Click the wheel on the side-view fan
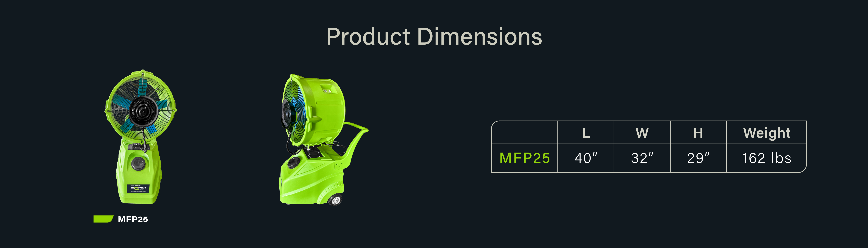The height and width of the screenshot is (248, 868). [335, 200]
